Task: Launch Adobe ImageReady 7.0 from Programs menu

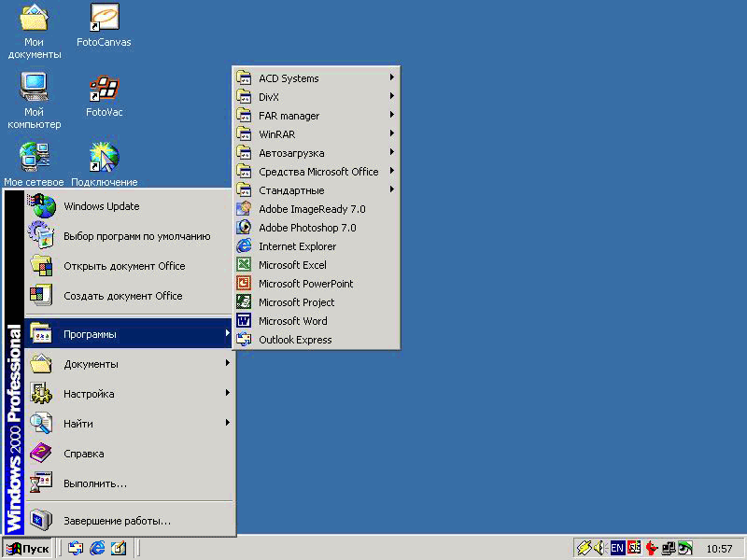Action: 316,209
